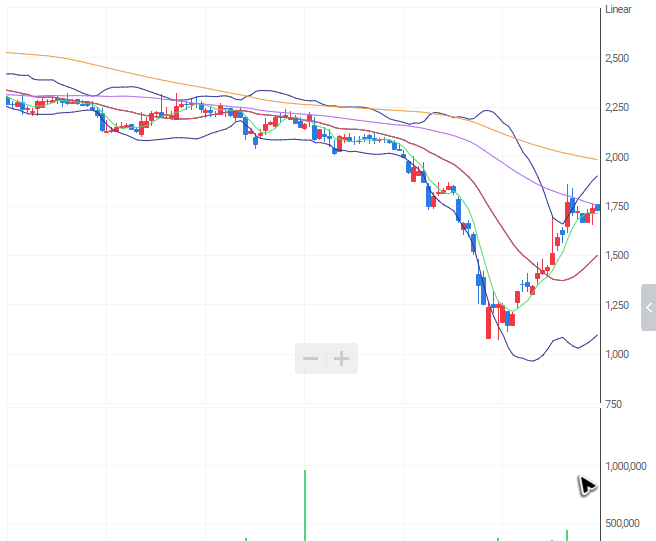Image resolution: width=656 pixels, height=541 pixels.
Task: Zoom in the chart with plus button
Action: click(342, 359)
